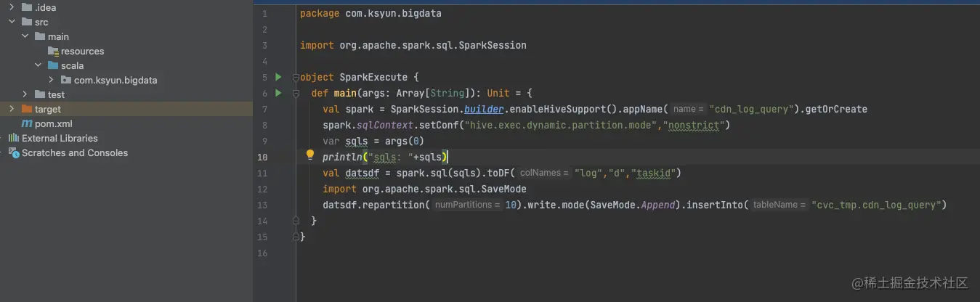Expand the test folder chevron

25,94
